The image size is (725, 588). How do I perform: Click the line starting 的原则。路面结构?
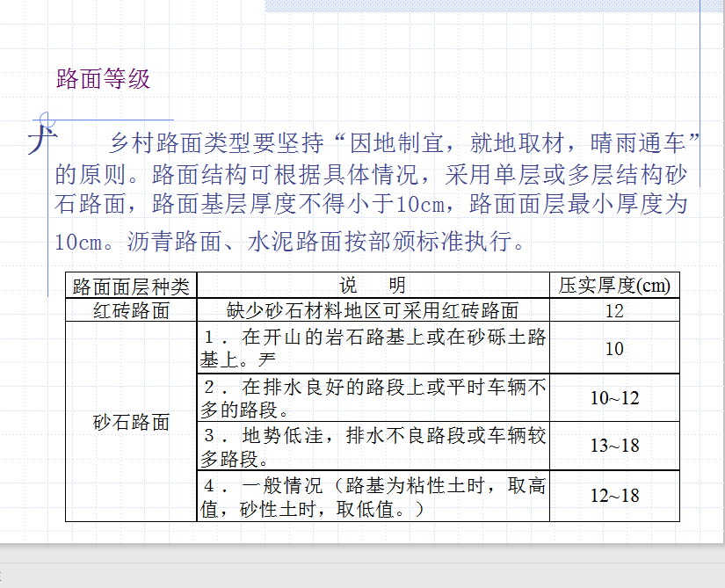click(371, 174)
